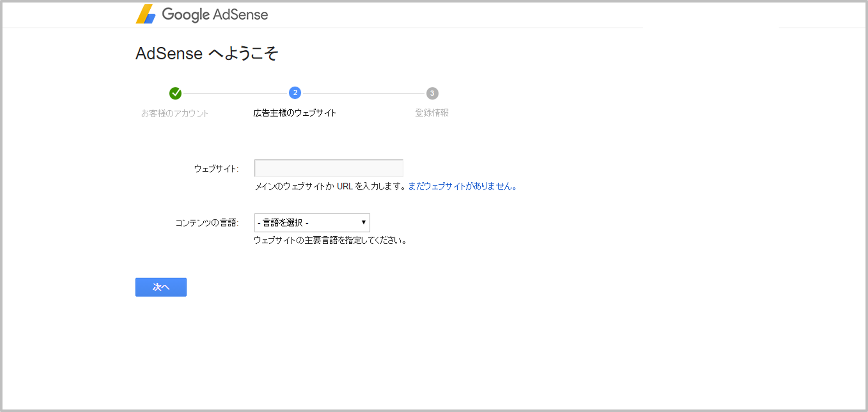The image size is (868, 412).
Task: Click the メインのウェブサイトか URL を入力します hint
Action: click(x=330, y=186)
